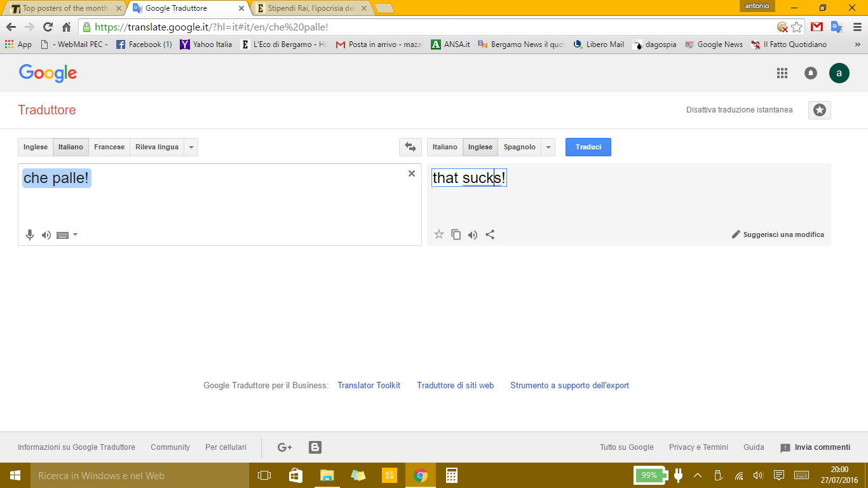Screen dimensions: 868x488
Task: Show more bookmarks chevron
Action: (857, 44)
